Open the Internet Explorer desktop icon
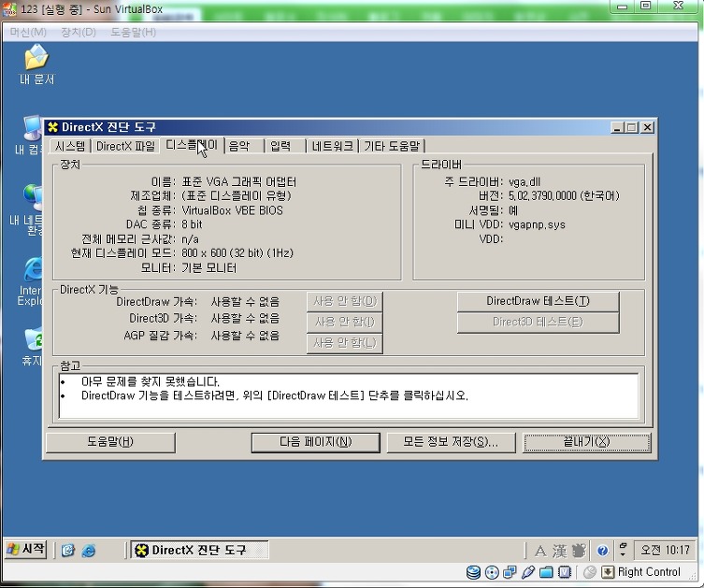This screenshot has width=704, height=588. 31,281
